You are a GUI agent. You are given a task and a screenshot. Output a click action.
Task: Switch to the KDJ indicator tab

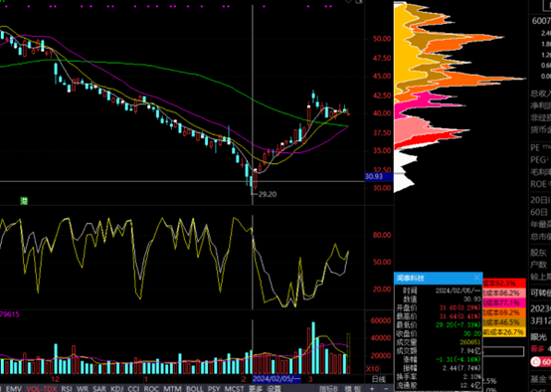tap(117, 388)
